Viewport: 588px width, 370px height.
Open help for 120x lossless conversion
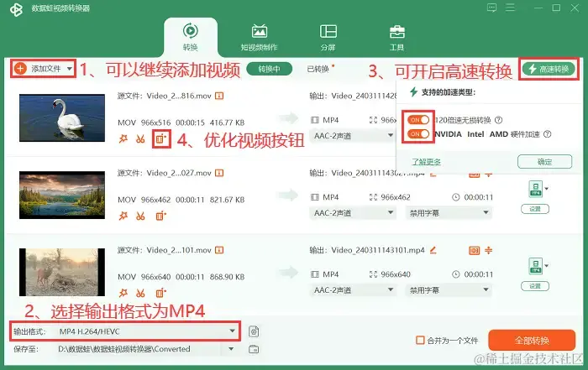[x=498, y=120]
